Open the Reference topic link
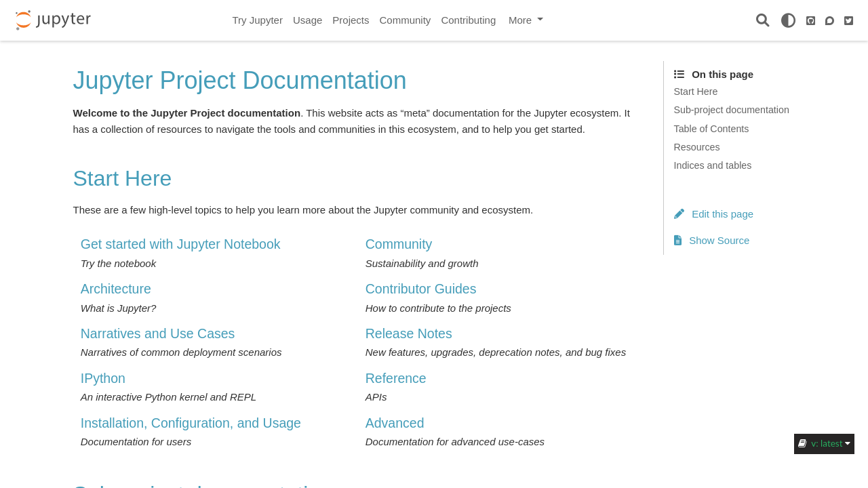868x488 pixels. coord(396,378)
